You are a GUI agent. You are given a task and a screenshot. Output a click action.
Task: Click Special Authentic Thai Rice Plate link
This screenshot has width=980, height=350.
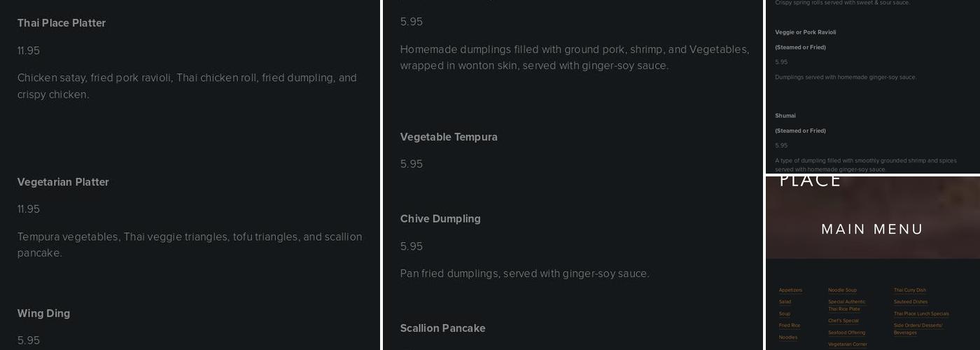click(x=846, y=305)
